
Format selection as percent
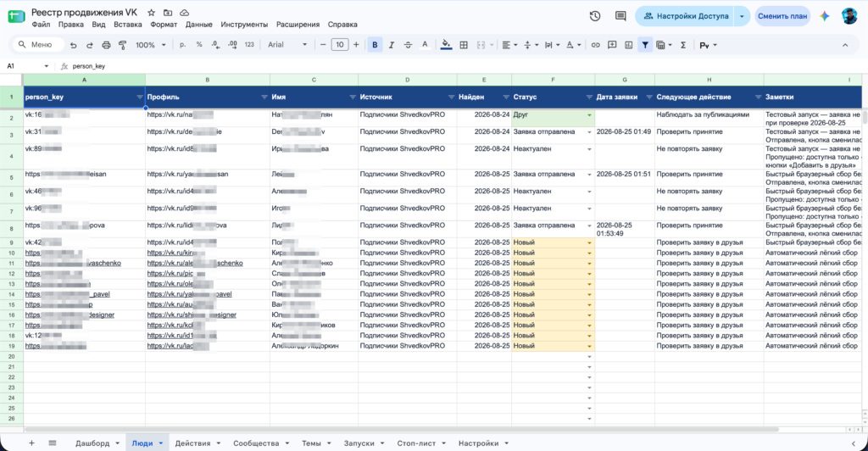(x=198, y=45)
